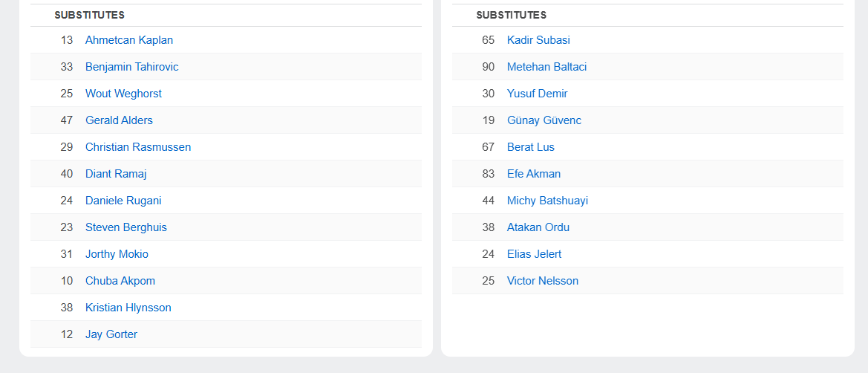868x373 pixels.
Task: Open Kristian Hlynsson player link
Action: click(128, 308)
